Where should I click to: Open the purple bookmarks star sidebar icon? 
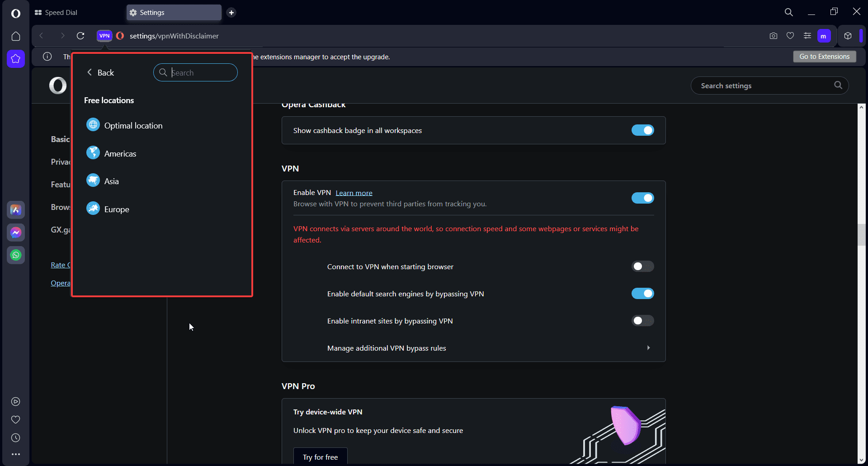[16, 59]
